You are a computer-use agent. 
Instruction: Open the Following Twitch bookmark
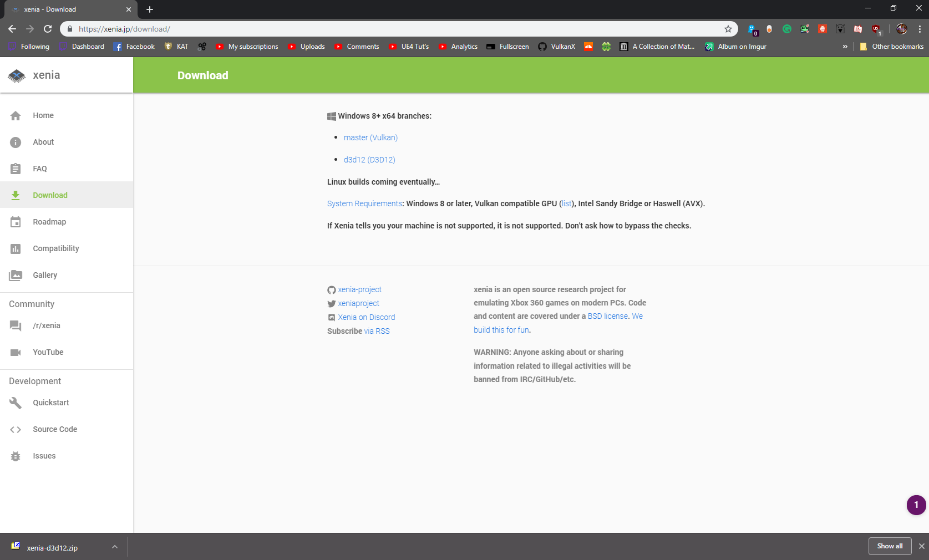point(29,47)
